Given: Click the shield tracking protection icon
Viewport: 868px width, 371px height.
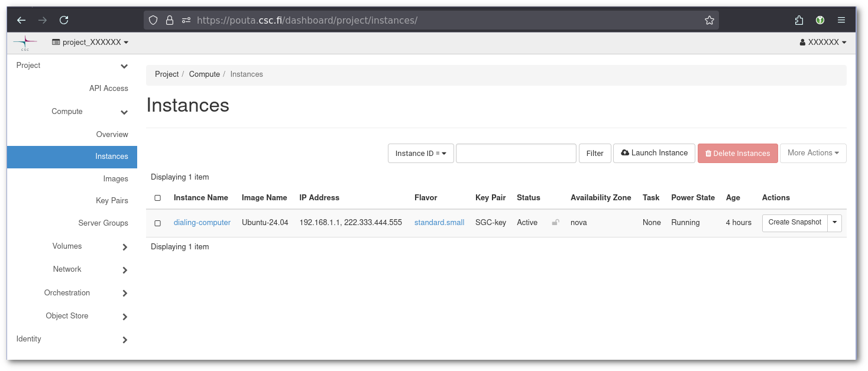Looking at the screenshot, I should click(x=153, y=20).
